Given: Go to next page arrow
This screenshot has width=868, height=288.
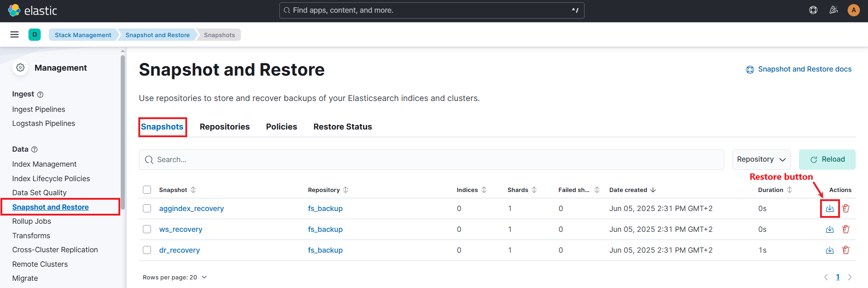Looking at the screenshot, I should pos(849,277).
